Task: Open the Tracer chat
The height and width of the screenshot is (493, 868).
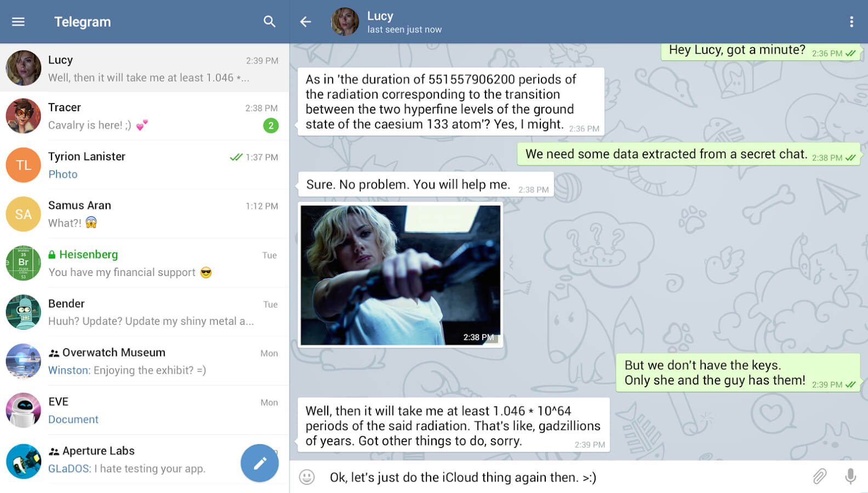Action: tap(145, 116)
